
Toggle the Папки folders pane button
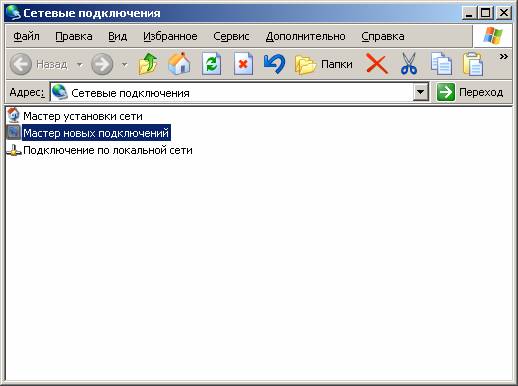[x=324, y=64]
